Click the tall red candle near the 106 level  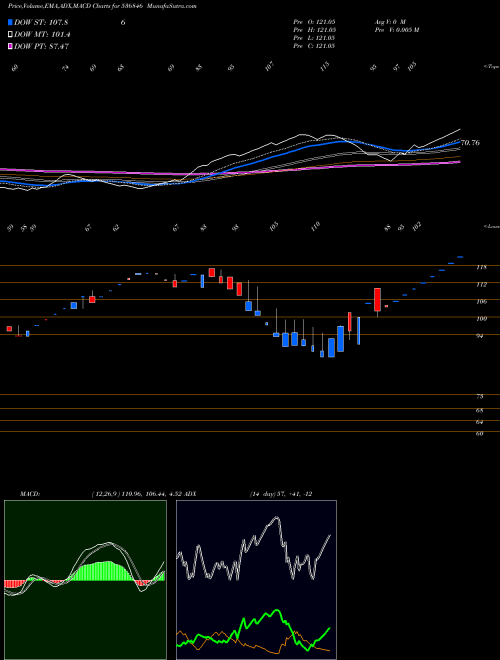(x=378, y=300)
